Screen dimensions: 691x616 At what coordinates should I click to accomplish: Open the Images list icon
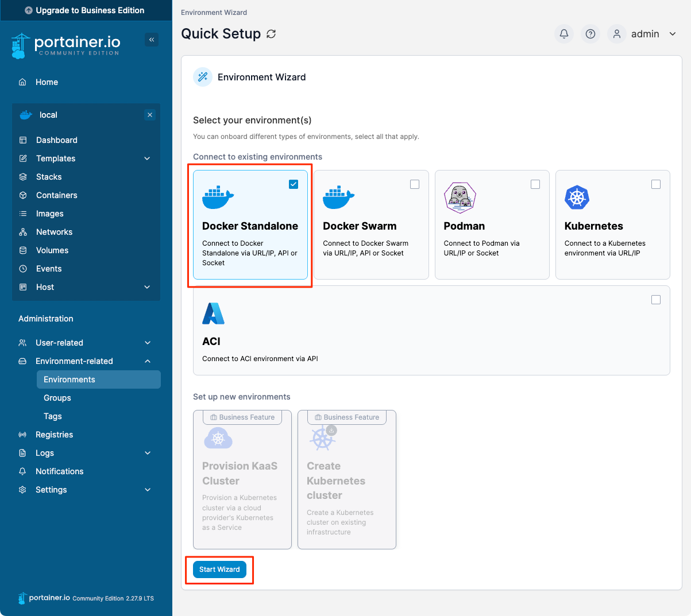[x=23, y=214]
